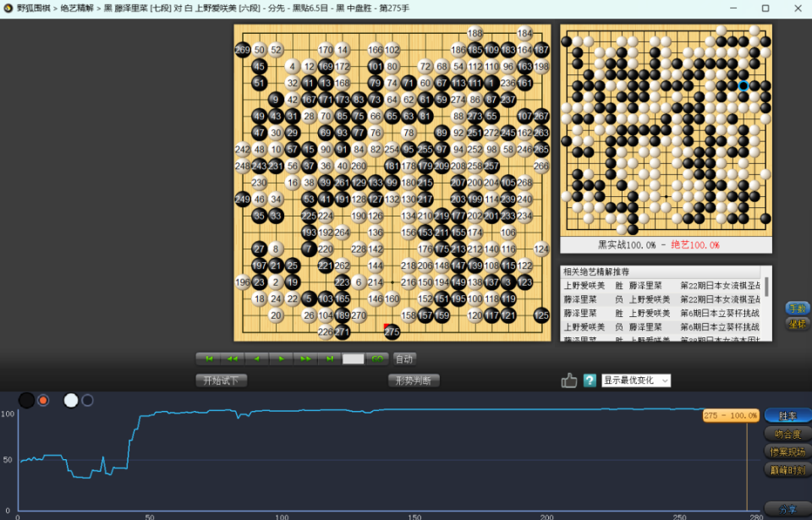Image resolution: width=812 pixels, height=520 pixels.
Task: Select the orange circle next to black stone
Action: (43, 401)
